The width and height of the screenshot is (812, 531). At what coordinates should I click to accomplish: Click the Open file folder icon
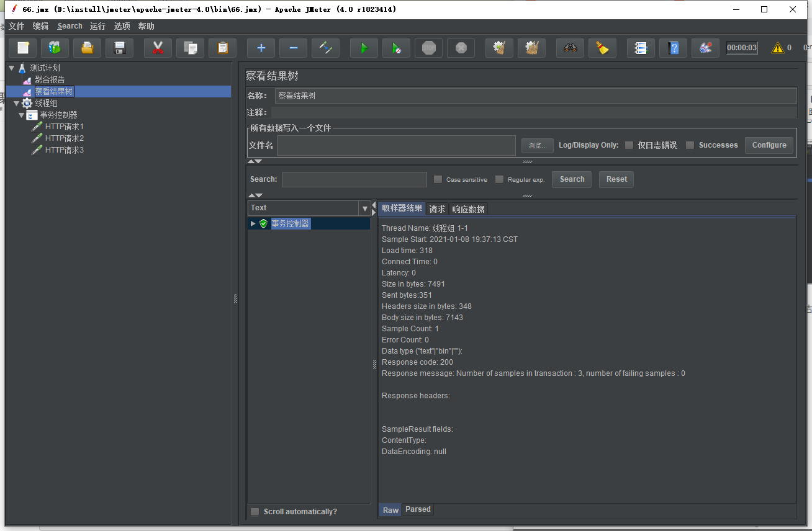(x=88, y=48)
